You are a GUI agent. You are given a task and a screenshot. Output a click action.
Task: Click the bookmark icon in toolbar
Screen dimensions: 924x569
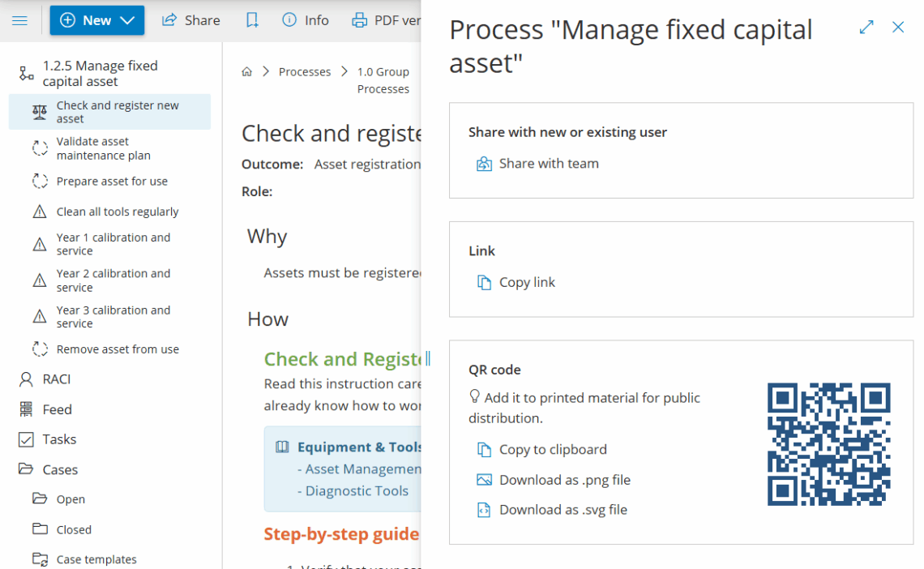[252, 20]
